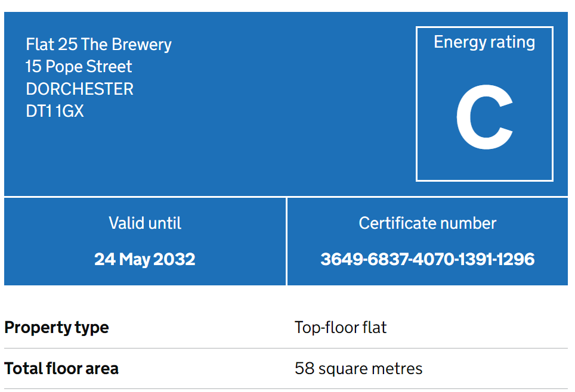Click the 'Certificate number' label
Screen dimensions: 575x392
pyautogui.click(x=428, y=223)
